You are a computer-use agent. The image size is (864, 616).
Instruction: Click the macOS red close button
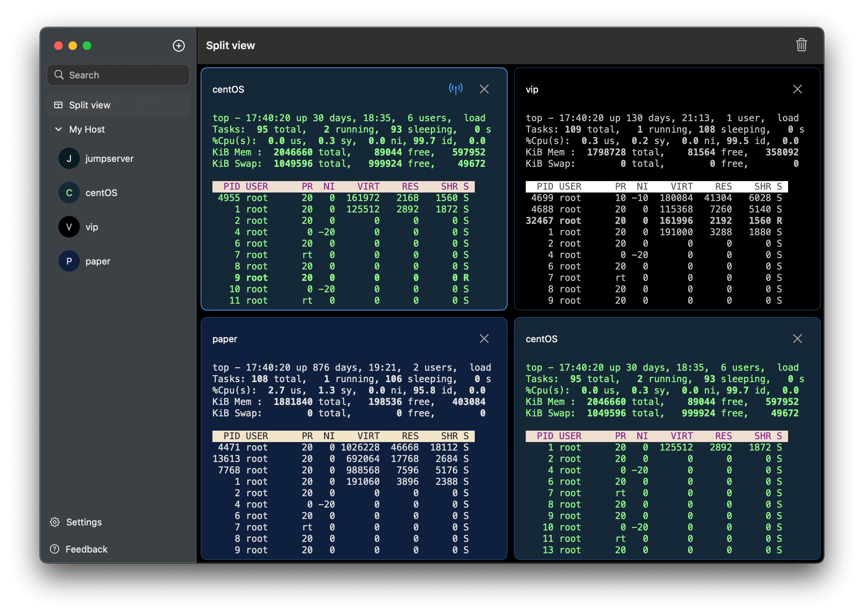point(59,45)
